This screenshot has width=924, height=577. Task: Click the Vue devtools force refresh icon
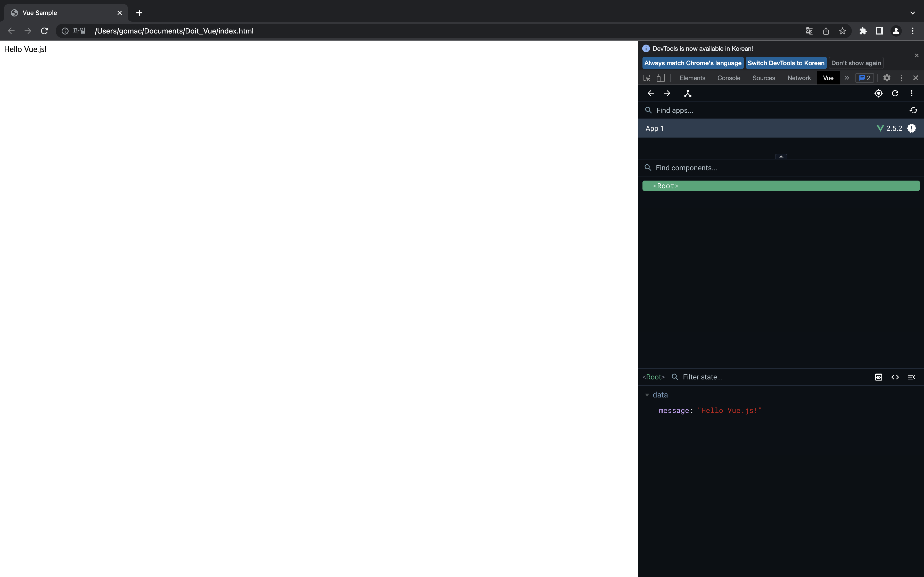[x=895, y=94]
